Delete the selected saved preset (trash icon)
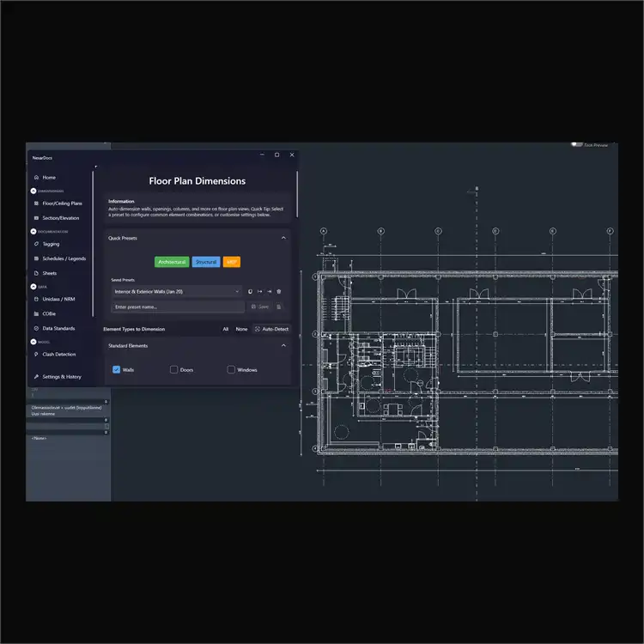Image resolution: width=644 pixels, height=644 pixels. pyautogui.click(x=279, y=292)
